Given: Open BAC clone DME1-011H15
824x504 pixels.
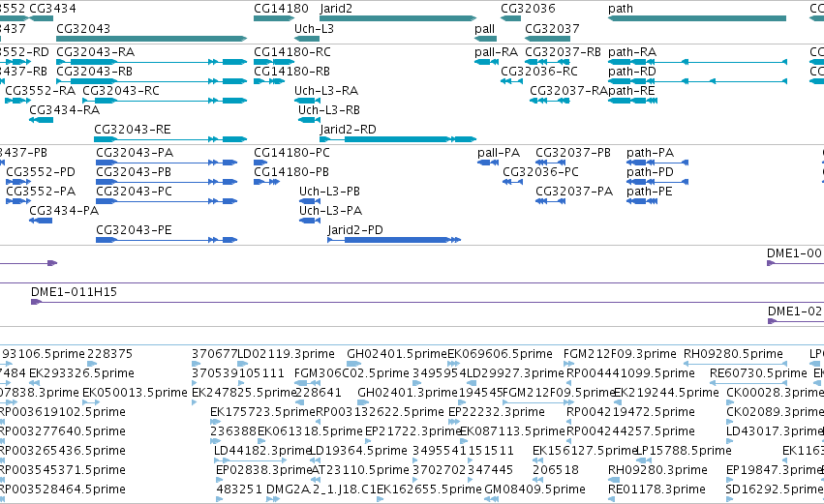Looking at the screenshot, I should pyautogui.click(x=75, y=292).
